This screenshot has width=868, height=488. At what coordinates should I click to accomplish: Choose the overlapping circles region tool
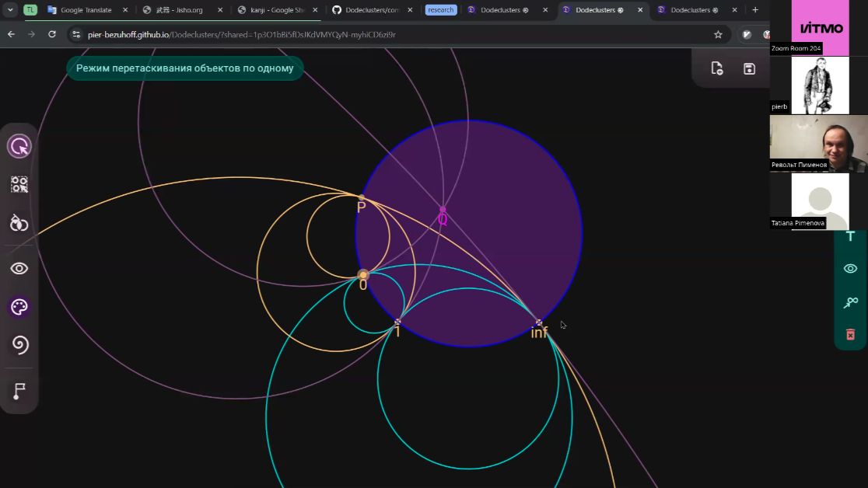click(19, 223)
